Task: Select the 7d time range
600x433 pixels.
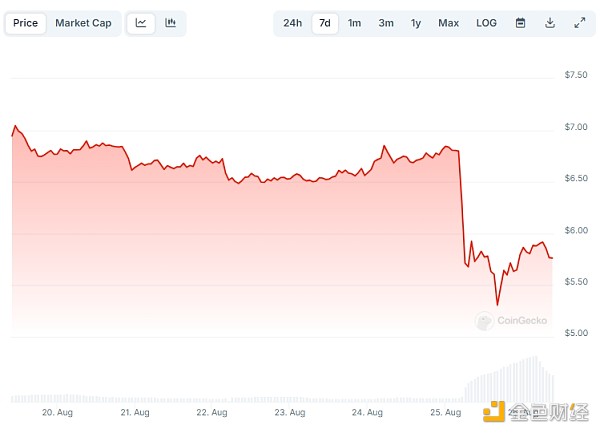Action: click(324, 23)
